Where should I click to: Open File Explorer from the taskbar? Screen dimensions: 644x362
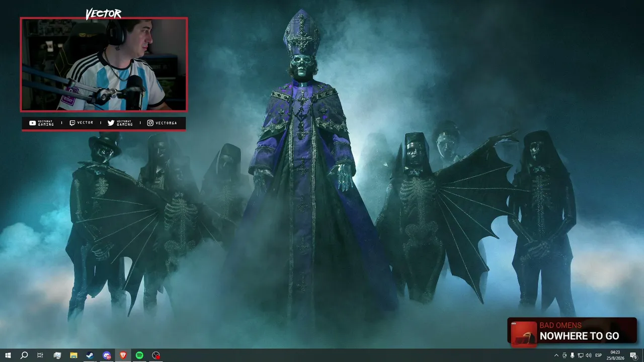73,355
